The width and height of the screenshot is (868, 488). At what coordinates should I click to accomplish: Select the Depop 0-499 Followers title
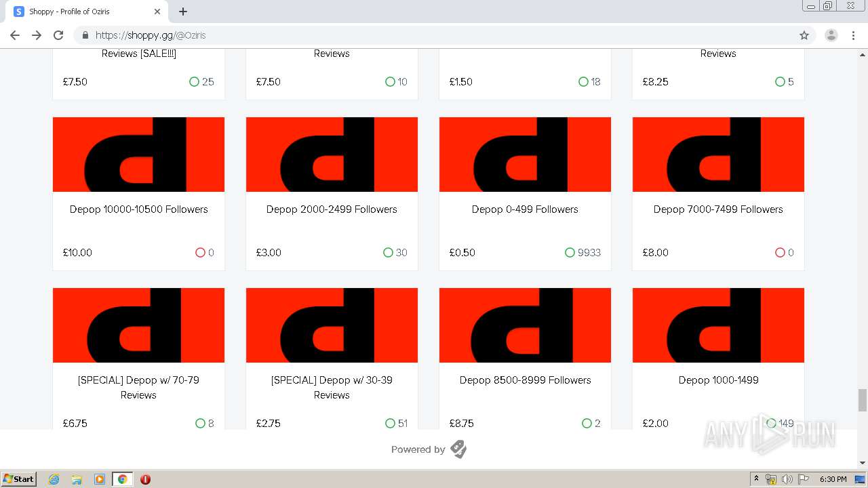point(525,209)
